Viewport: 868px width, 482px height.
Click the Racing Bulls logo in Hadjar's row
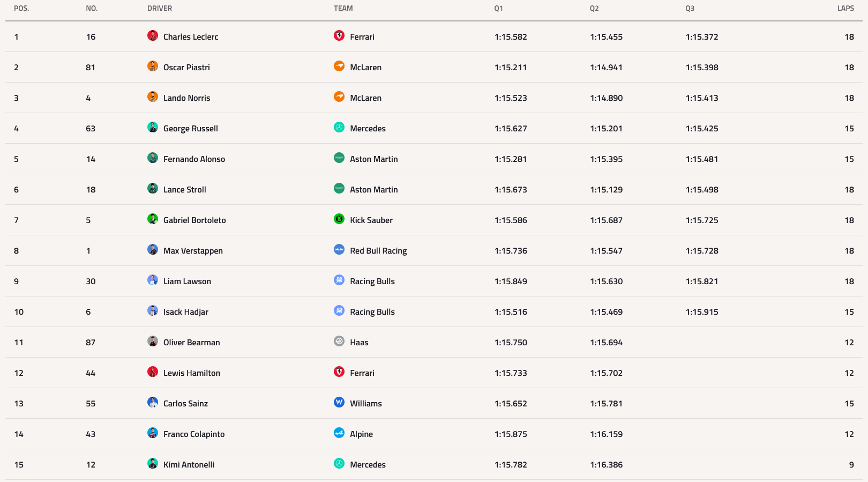[339, 310]
